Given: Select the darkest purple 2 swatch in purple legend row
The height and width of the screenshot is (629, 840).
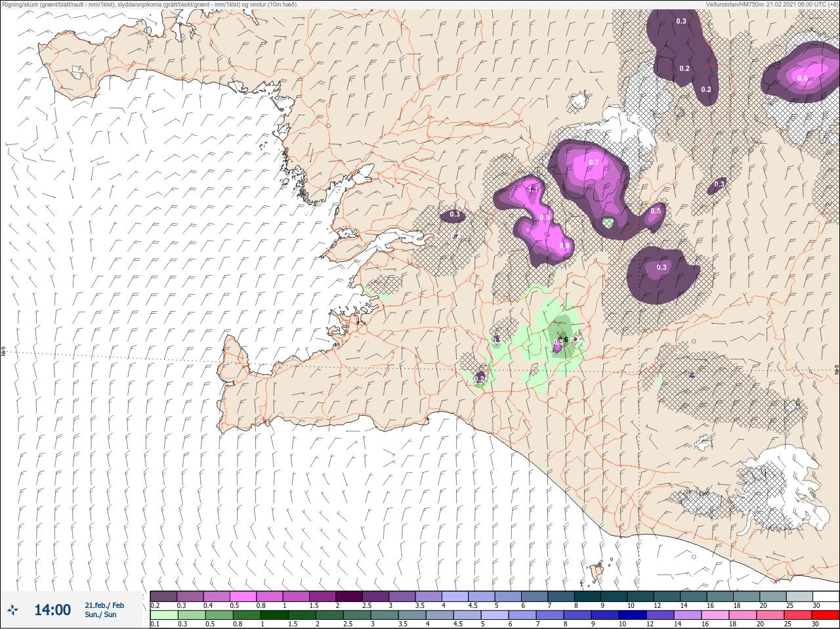Looking at the screenshot, I should [x=349, y=596].
